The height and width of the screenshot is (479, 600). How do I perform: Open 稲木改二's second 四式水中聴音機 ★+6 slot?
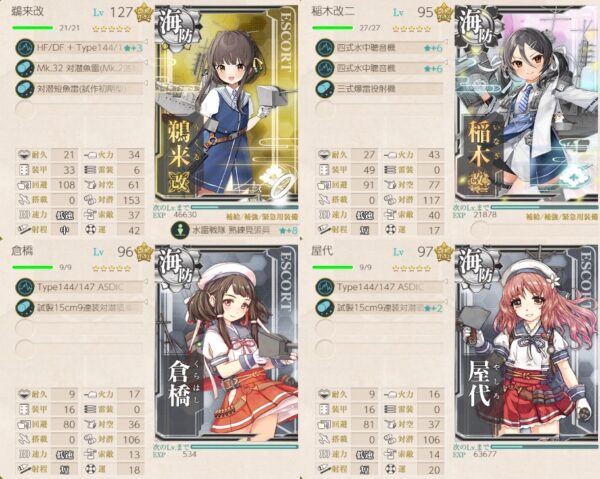coord(380,68)
